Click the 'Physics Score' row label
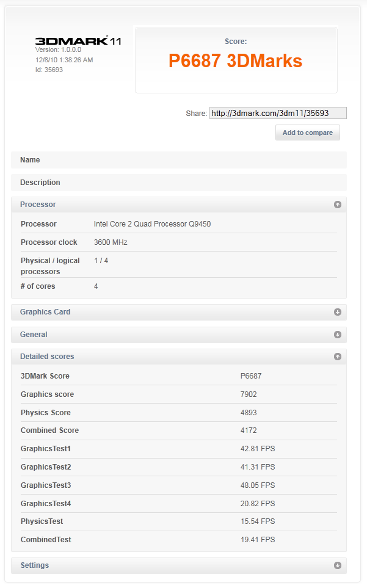367x588 pixels. point(45,413)
